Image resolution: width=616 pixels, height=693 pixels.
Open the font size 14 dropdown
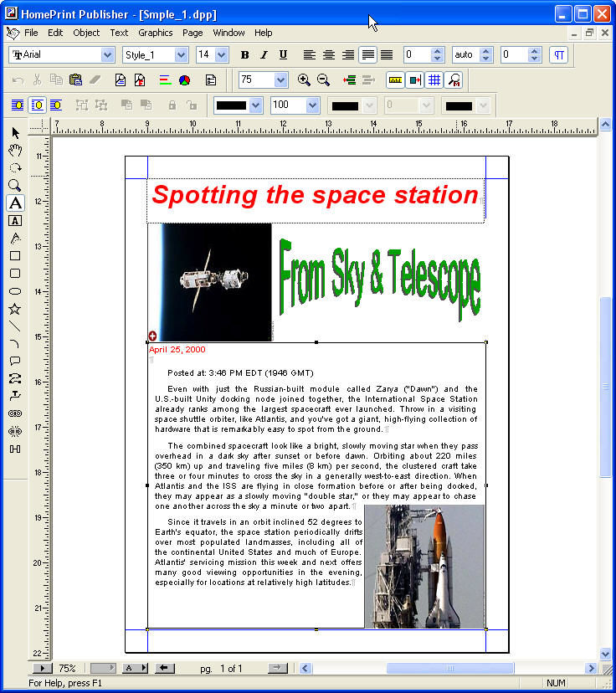[x=222, y=54]
